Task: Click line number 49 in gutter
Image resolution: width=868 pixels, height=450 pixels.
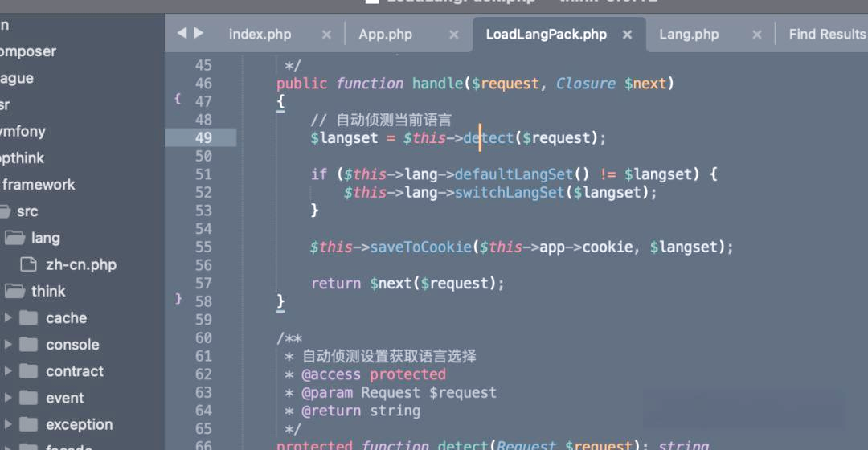Action: (x=203, y=138)
